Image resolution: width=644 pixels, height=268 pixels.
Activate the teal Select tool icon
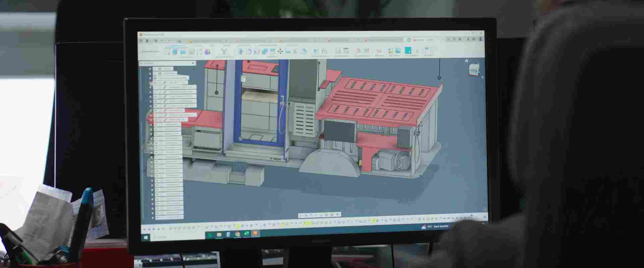pos(408,51)
